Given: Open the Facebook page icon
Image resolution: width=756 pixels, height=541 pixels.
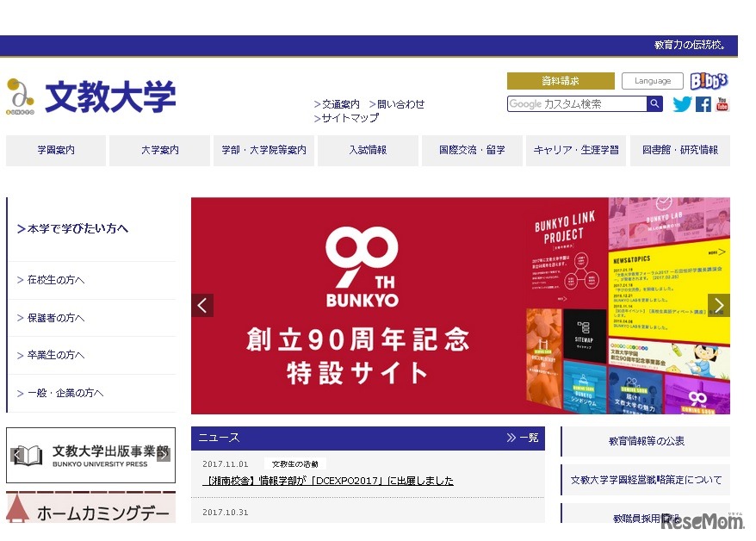Looking at the screenshot, I should pos(703,103).
